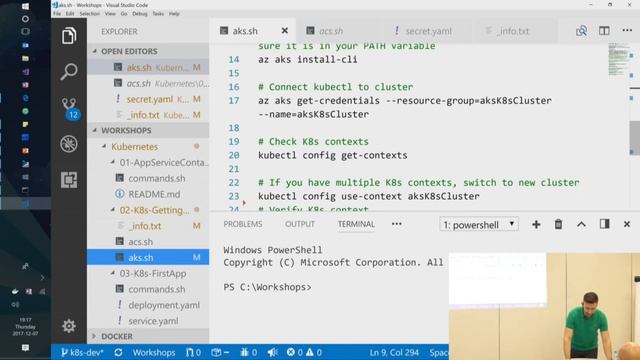Image resolution: width=640 pixels, height=360 pixels.
Task: Click synchronize changes icon in status bar
Action: coord(118,352)
